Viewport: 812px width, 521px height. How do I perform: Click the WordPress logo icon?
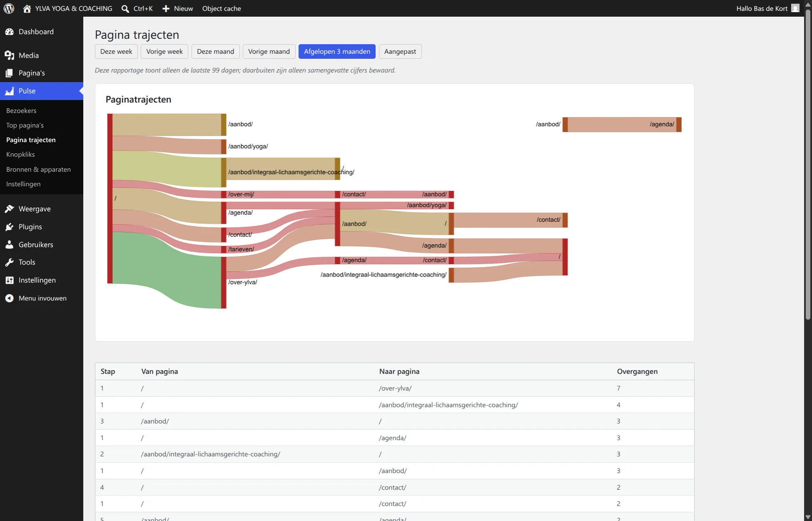(x=9, y=8)
